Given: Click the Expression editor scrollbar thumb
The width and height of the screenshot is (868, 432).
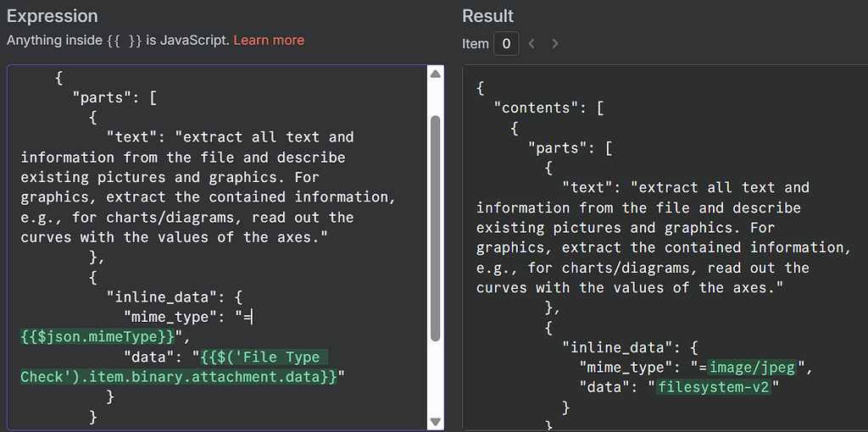Looking at the screenshot, I should pos(435,228).
